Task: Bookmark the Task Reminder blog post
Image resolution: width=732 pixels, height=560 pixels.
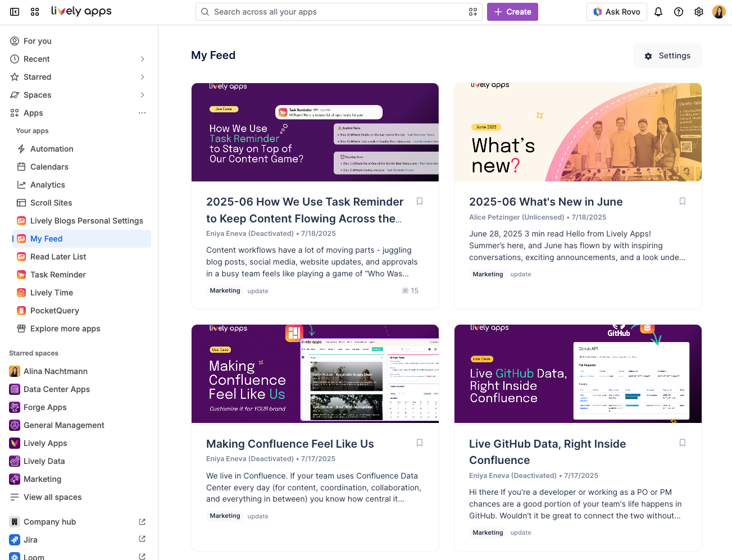Action: [x=420, y=201]
